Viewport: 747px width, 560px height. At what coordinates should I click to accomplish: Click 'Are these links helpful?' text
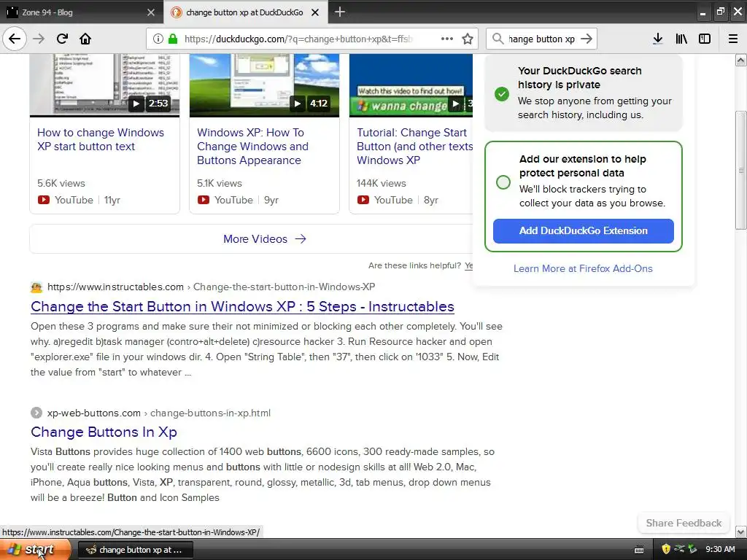(x=414, y=265)
